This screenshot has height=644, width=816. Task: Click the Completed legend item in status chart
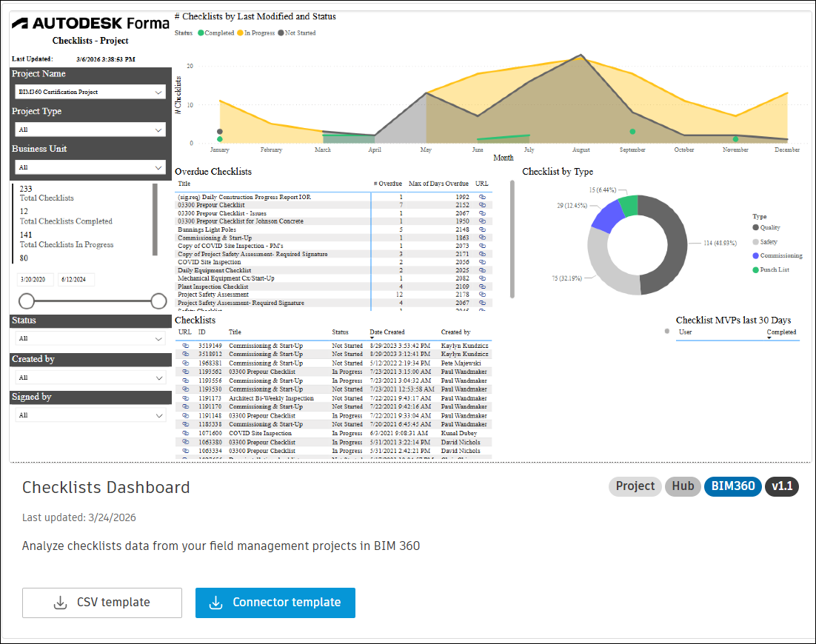(216, 33)
